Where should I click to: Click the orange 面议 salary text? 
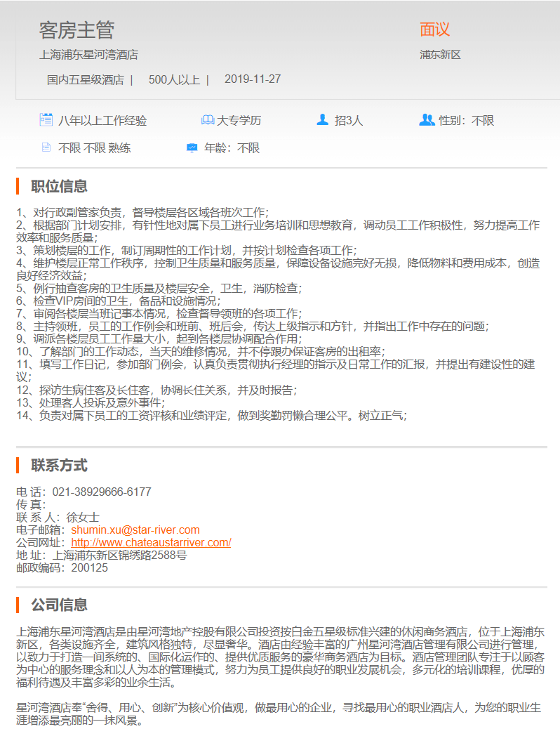click(x=434, y=29)
